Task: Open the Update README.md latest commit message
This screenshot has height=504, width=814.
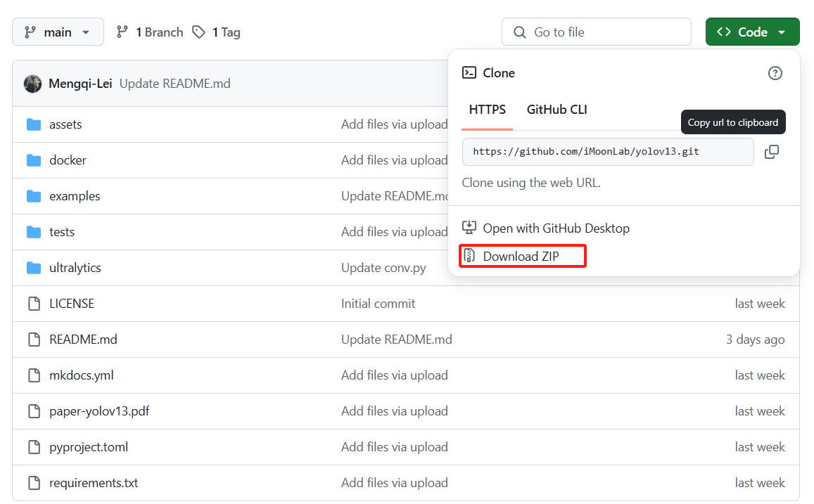Action: click(x=175, y=84)
